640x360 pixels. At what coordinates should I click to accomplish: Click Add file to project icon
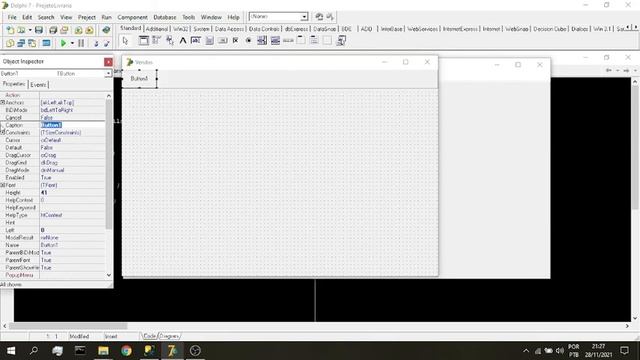click(78, 30)
